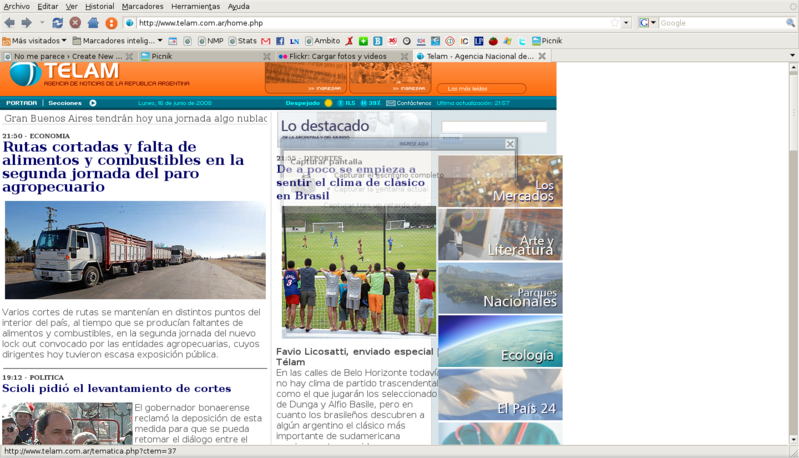799x458 pixels.
Task: Open the Gmail bookmark icon
Action: 265,41
